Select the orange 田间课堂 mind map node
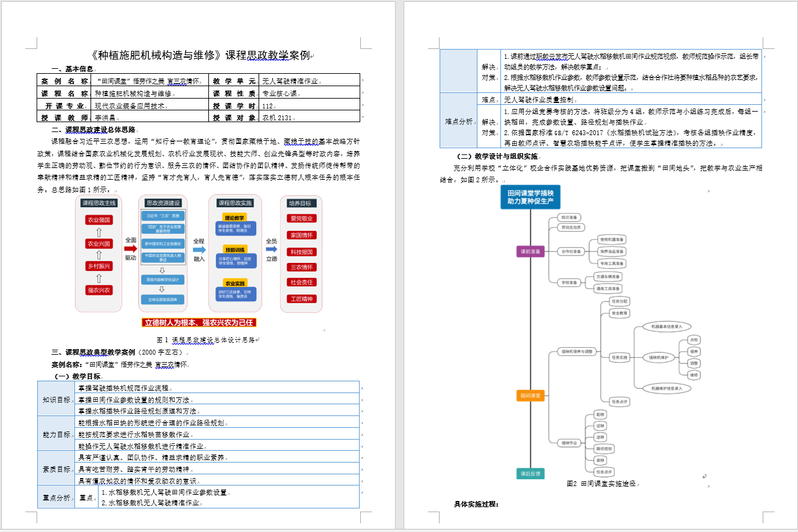The width and height of the screenshot is (798, 532). tap(530, 395)
